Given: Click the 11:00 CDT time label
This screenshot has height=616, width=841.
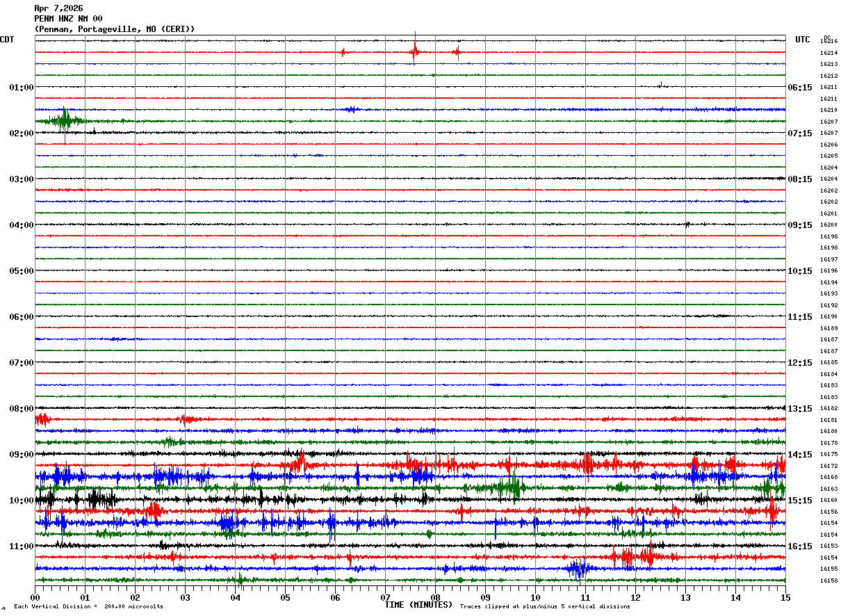Looking at the screenshot, I should 22,546.
